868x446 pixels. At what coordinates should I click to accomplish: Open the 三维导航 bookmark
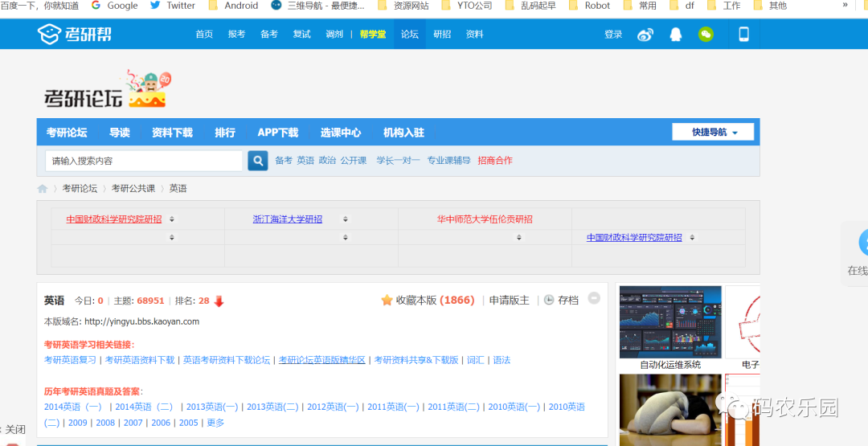click(x=318, y=6)
